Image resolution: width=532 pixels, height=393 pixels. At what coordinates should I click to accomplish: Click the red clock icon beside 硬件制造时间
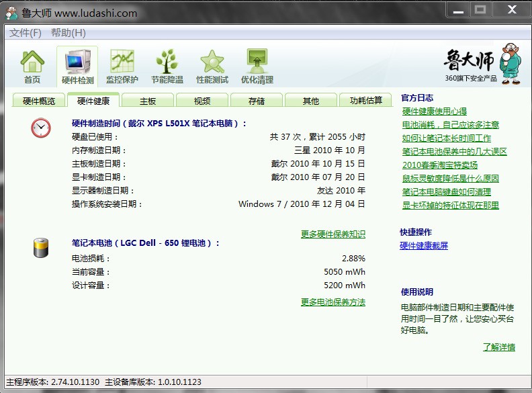click(x=41, y=128)
